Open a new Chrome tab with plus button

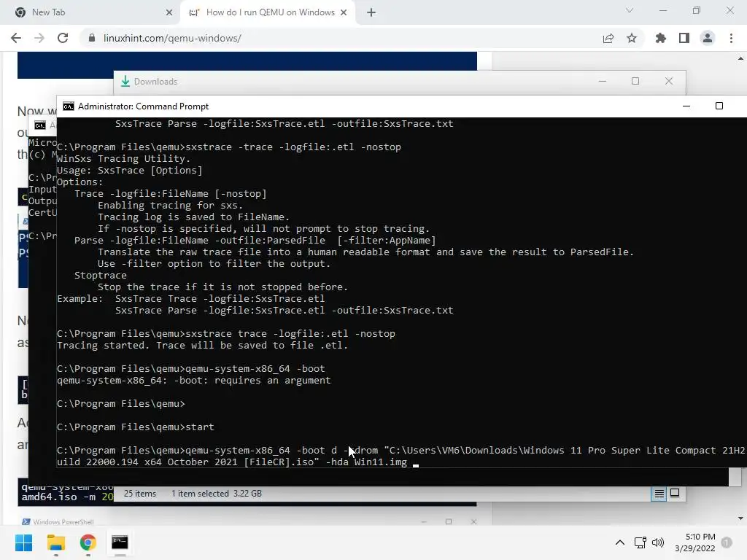[x=371, y=12]
